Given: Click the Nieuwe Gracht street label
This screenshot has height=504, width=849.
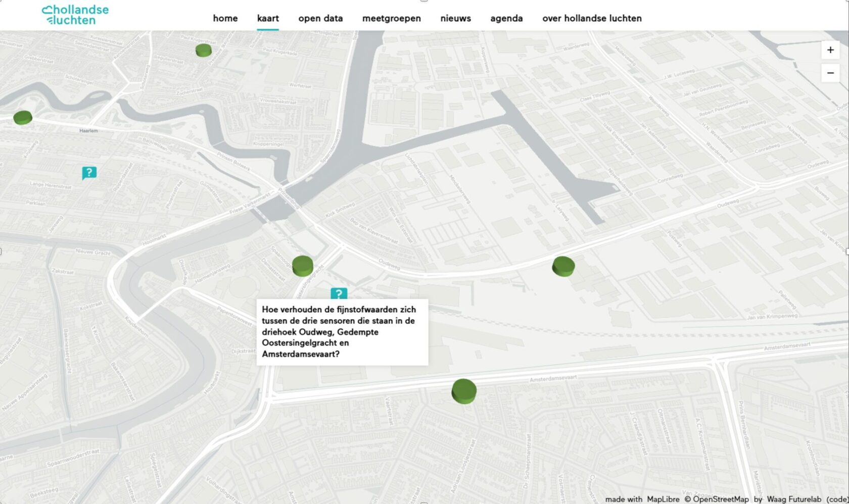Looking at the screenshot, I should click(93, 251).
